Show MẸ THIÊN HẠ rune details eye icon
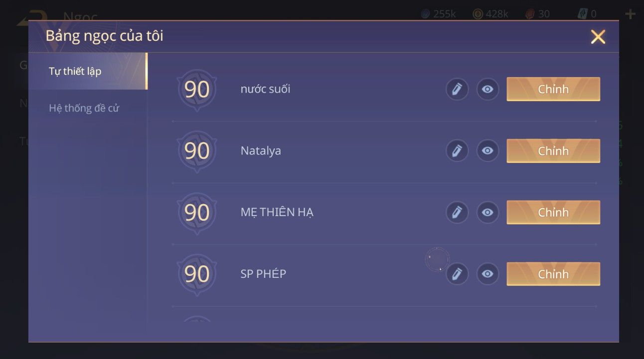644x359 pixels. 488,213
